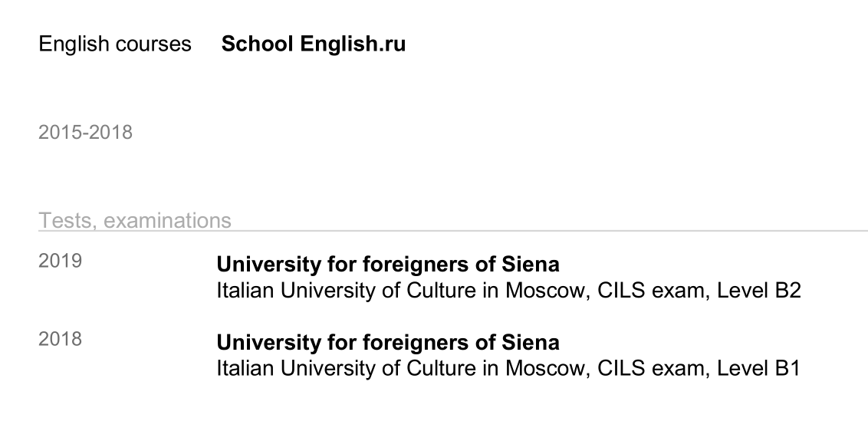
Task: Click the word "Italian" in the 2018 entry
Action: [245, 369]
